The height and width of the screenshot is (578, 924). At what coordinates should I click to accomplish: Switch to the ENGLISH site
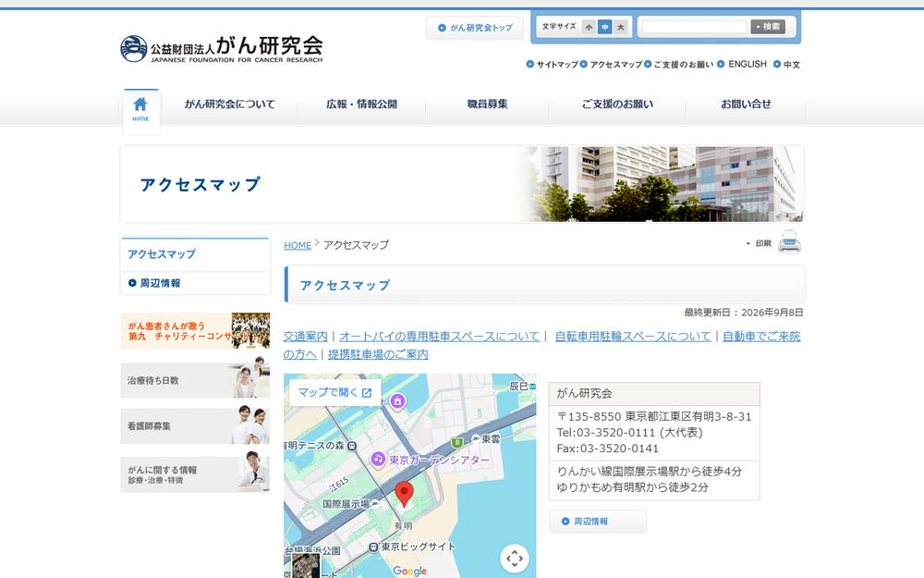[x=742, y=64]
